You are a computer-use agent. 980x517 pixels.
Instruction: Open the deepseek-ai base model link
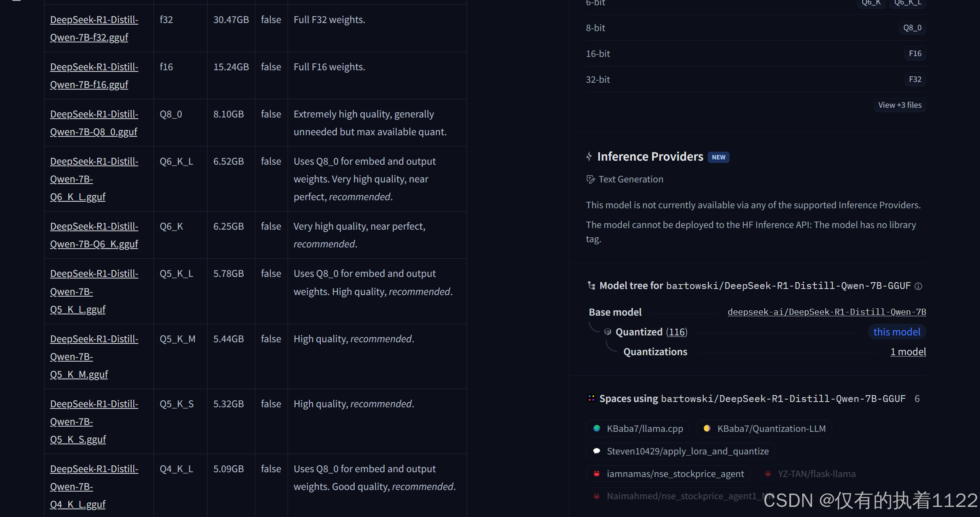point(826,312)
